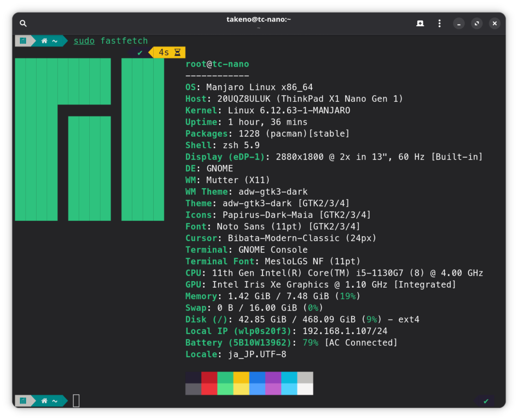
Task: Place cursor at the bottom prompt input
Action: 76,401
